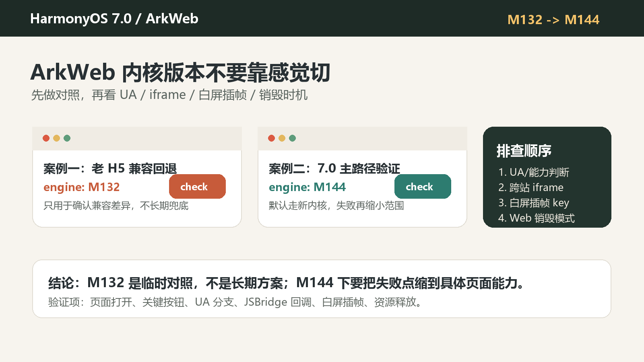Click the heading 案例二：7.0 主路径验证
The image size is (644, 362).
click(x=334, y=169)
